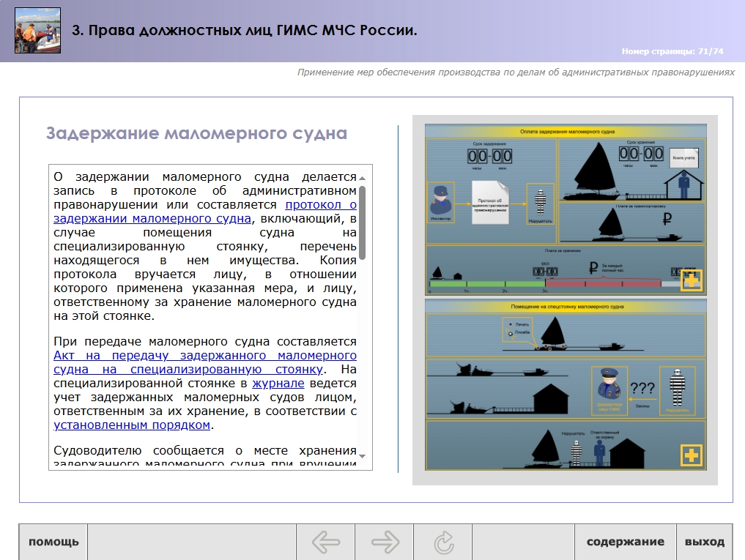745x560 pixels.
Task: Click the text box scroll-up arrow
Action: pyautogui.click(x=362, y=178)
